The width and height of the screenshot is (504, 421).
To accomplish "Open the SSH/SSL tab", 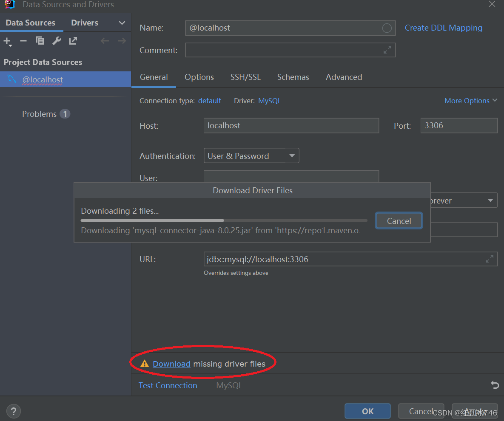I will point(245,77).
